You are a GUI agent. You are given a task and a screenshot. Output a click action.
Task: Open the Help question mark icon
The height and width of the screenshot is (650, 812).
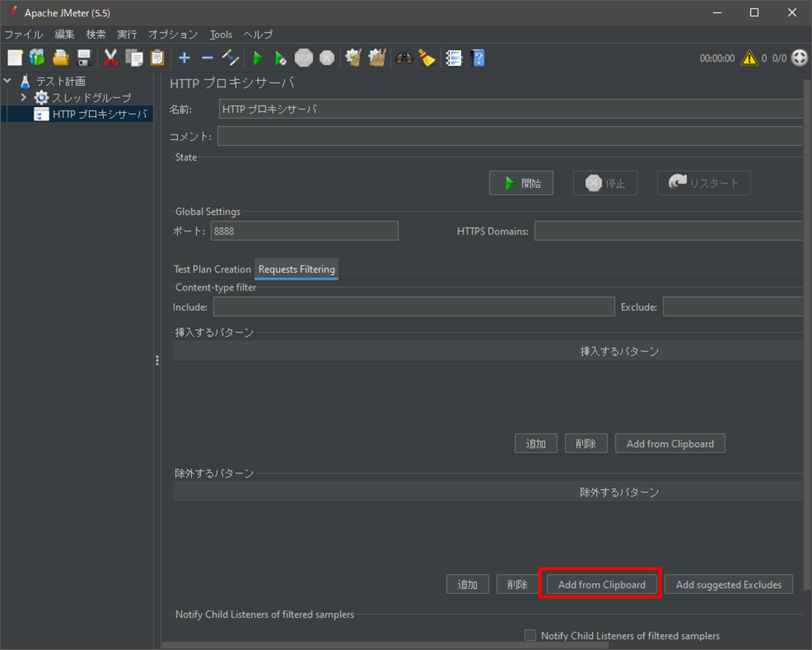(x=477, y=58)
